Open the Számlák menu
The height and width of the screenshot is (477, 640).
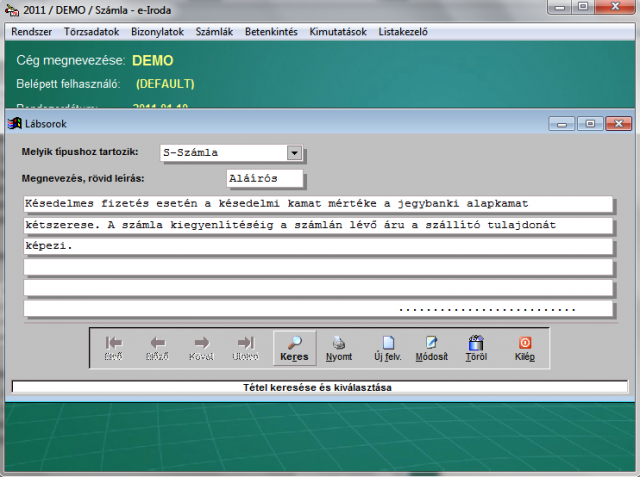214,31
